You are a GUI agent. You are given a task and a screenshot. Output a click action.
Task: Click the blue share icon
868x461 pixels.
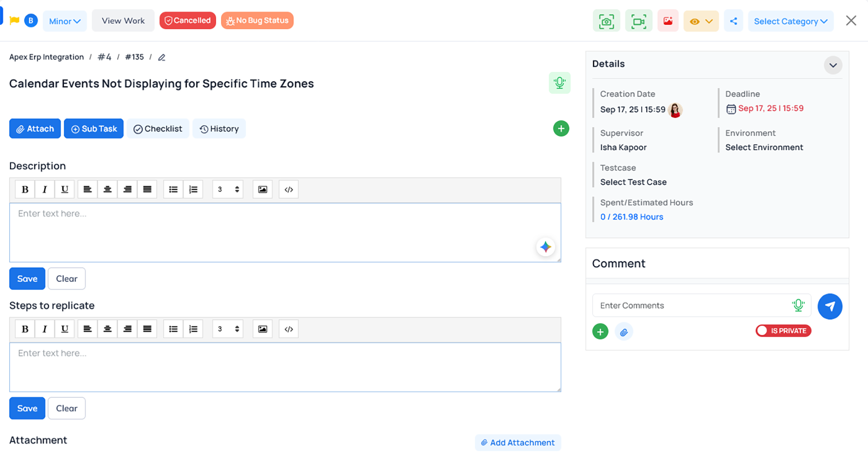click(x=733, y=21)
